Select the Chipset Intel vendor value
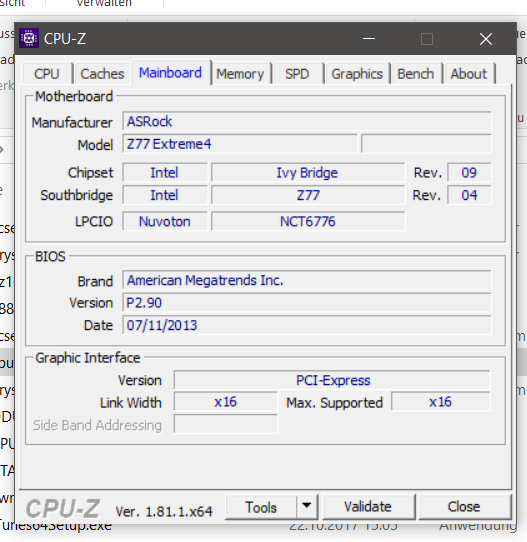This screenshot has height=542, width=527. pyautogui.click(x=165, y=172)
